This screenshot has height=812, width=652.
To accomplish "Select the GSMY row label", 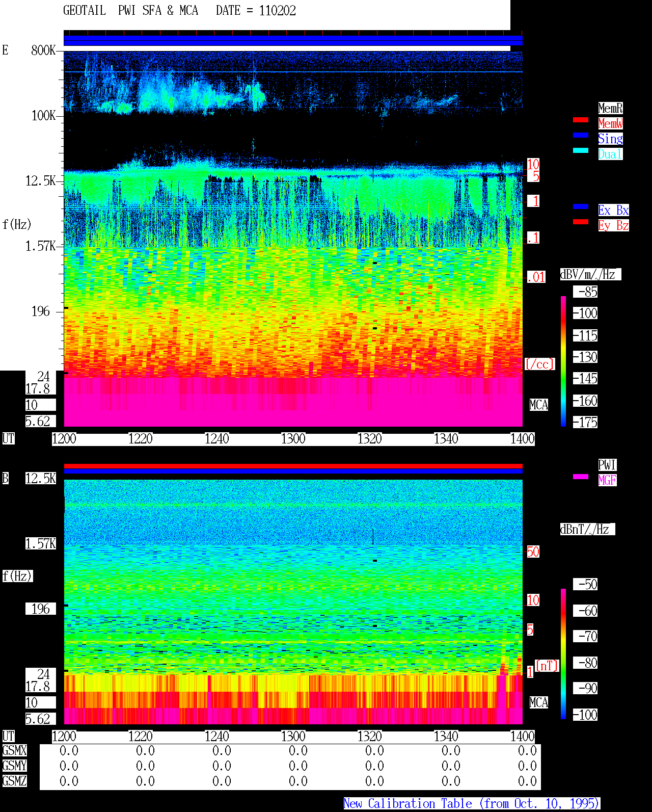I will pos(14,766).
